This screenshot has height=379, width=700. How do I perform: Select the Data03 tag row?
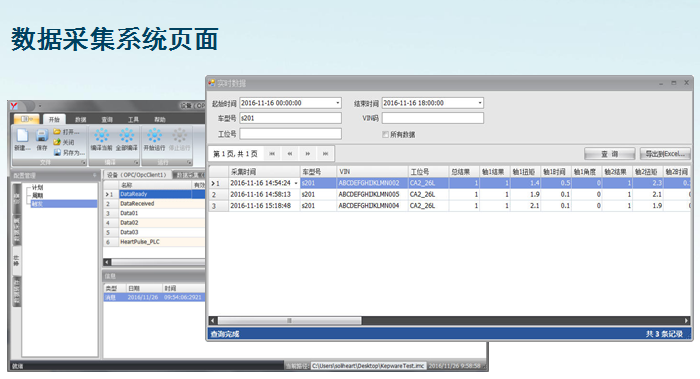coord(154,232)
